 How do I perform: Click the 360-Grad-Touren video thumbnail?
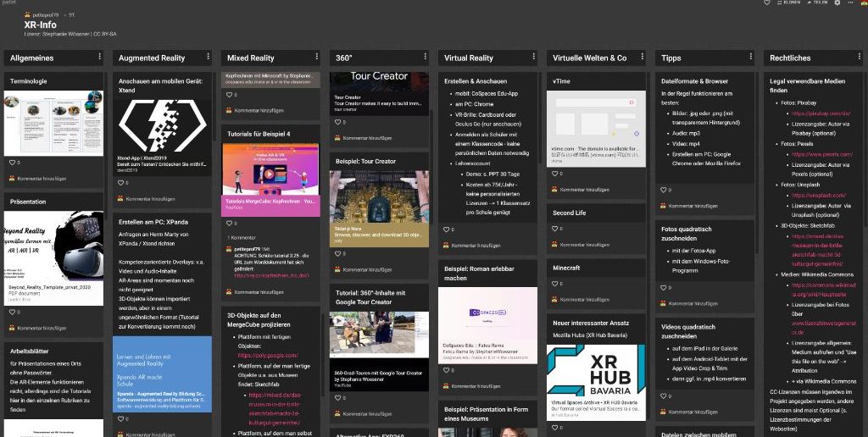click(x=379, y=335)
